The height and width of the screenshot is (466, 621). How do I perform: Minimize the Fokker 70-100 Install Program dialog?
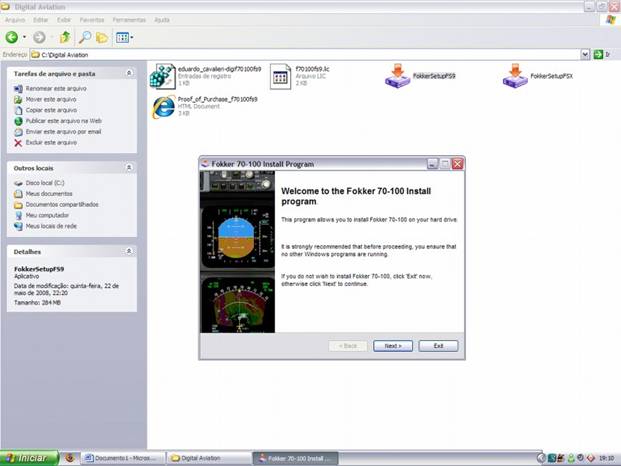coord(432,164)
